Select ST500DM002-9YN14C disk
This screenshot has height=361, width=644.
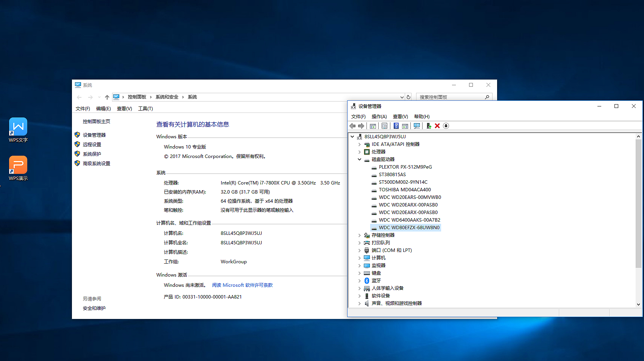click(x=403, y=182)
